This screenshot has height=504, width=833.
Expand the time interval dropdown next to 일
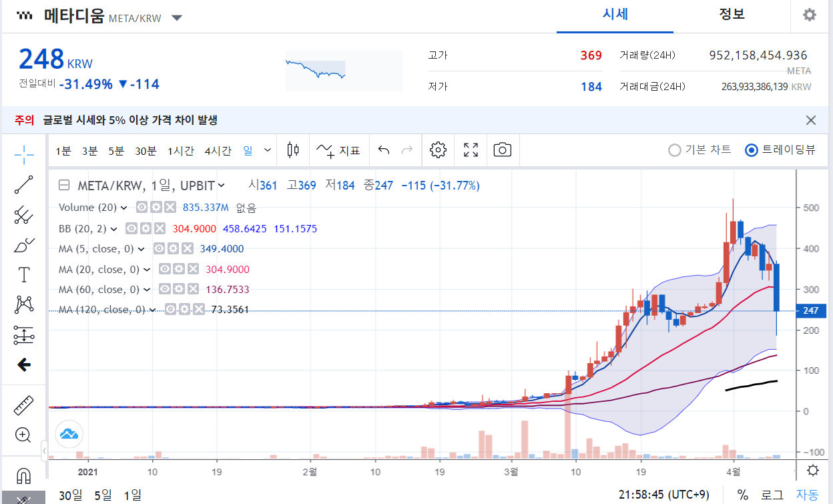(268, 150)
